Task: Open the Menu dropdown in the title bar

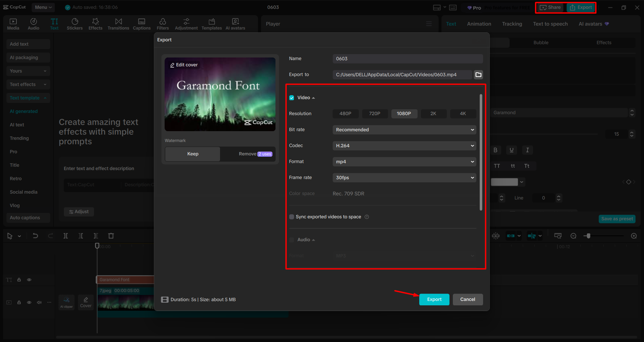Action: coord(43,7)
